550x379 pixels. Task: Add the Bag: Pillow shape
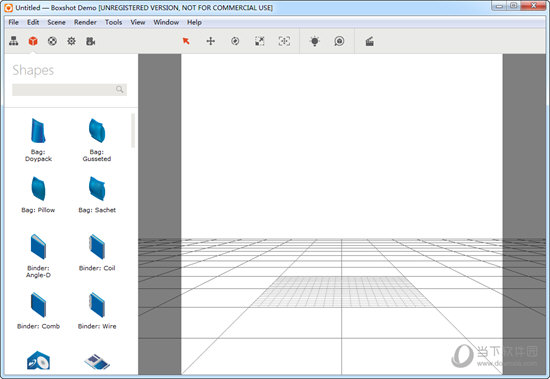38,195
